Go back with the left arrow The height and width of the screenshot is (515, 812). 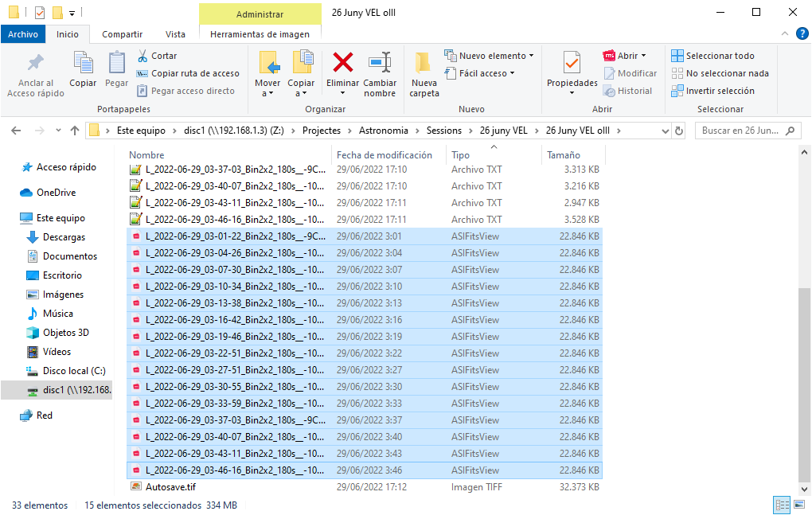(x=16, y=131)
